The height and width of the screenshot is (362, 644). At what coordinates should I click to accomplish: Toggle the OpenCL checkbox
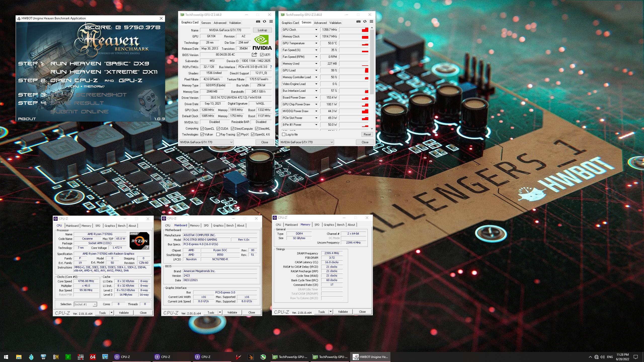[x=202, y=128]
